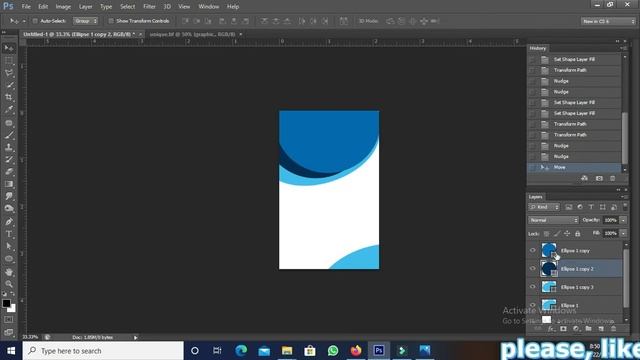Select the Magic Wand tool
The width and height of the screenshot is (640, 360).
[x=9, y=85]
